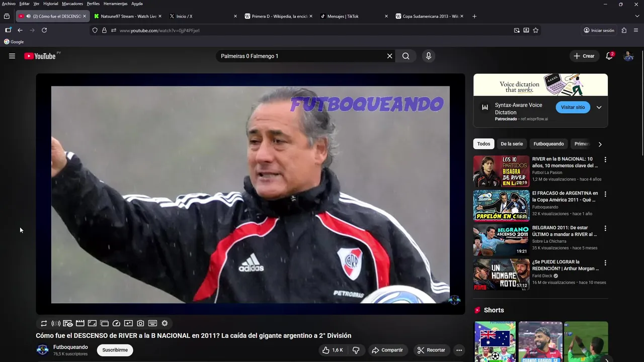Open the account avatar menu

(628, 56)
